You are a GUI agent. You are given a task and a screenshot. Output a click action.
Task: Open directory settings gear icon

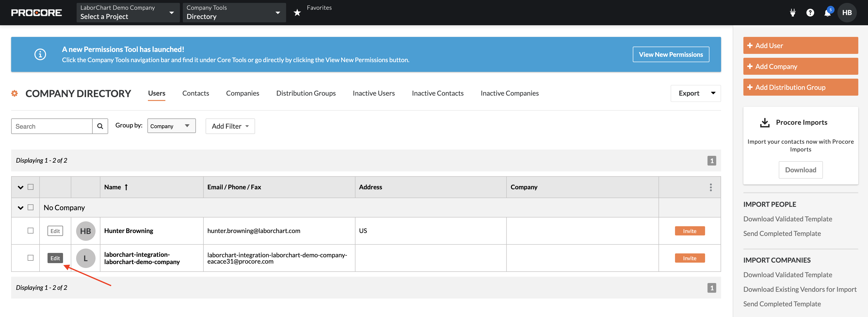click(15, 93)
